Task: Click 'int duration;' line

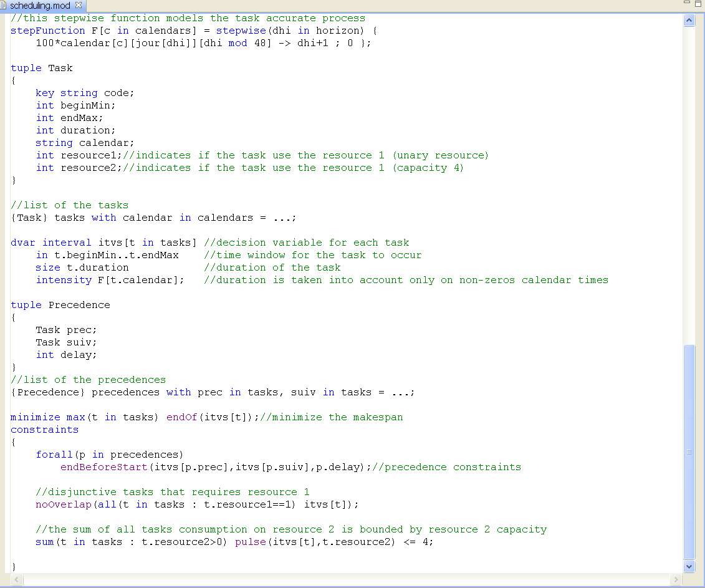Action: (75, 130)
